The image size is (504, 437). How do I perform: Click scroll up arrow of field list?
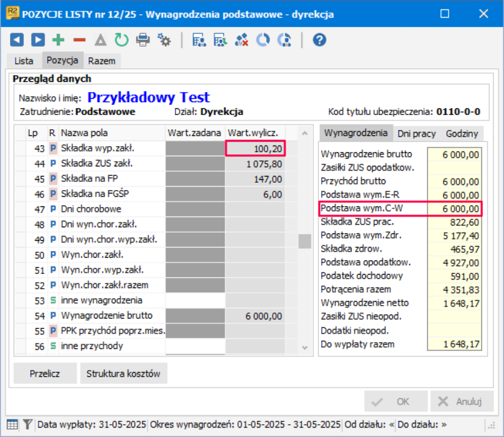(304, 133)
